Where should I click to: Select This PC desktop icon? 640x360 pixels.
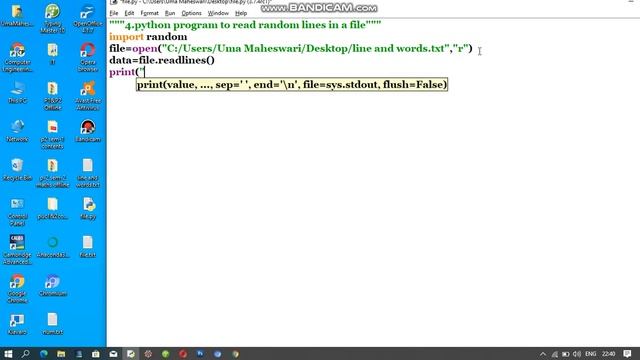tap(17, 92)
